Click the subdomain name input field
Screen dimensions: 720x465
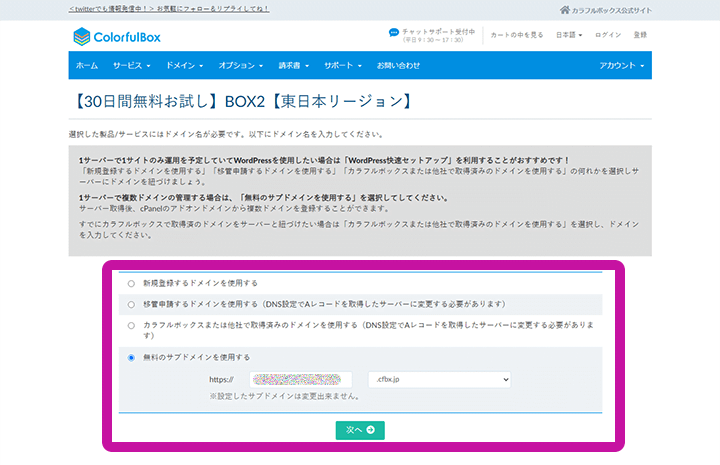(x=302, y=379)
